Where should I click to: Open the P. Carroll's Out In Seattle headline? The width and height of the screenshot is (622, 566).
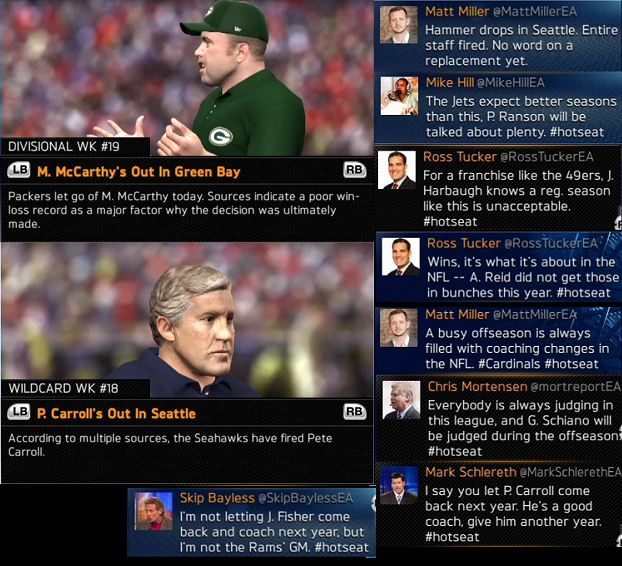tap(116, 414)
